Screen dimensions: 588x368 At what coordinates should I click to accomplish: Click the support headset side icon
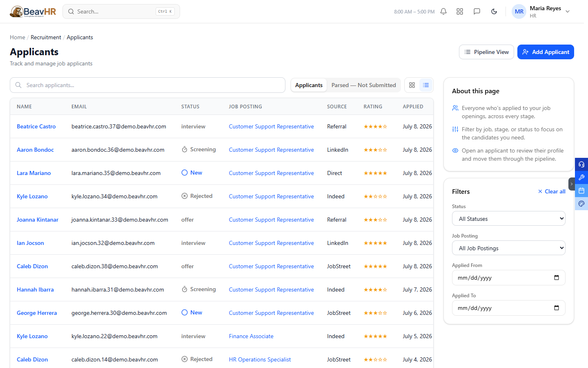tap(581, 164)
